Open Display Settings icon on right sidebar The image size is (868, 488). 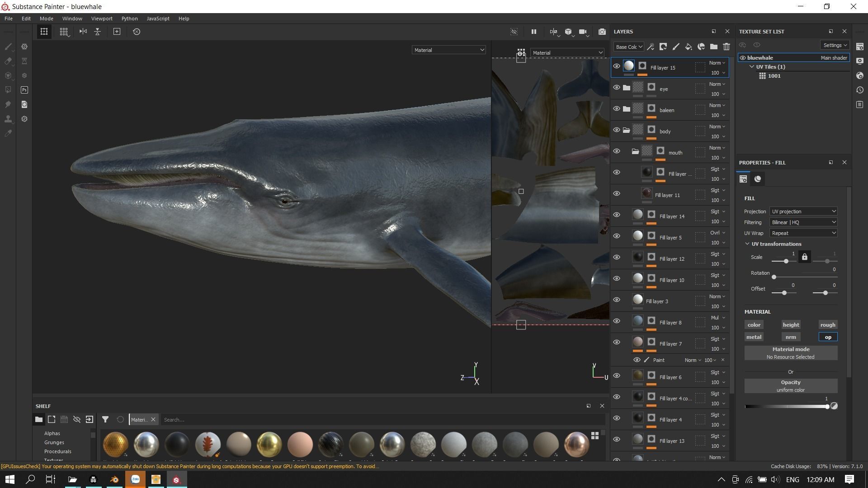[860, 61]
